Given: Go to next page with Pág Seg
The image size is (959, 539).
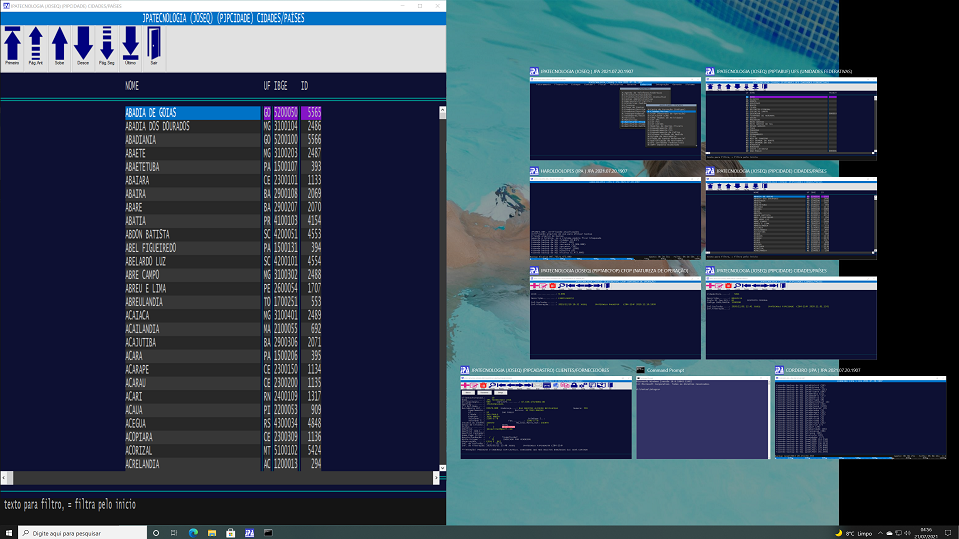Looking at the screenshot, I should pos(106,46).
